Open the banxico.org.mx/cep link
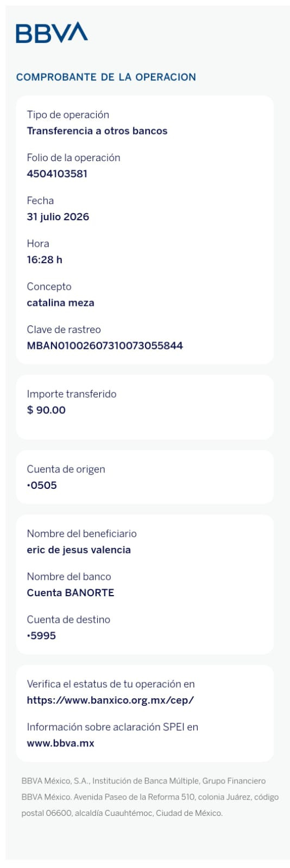 point(110,700)
